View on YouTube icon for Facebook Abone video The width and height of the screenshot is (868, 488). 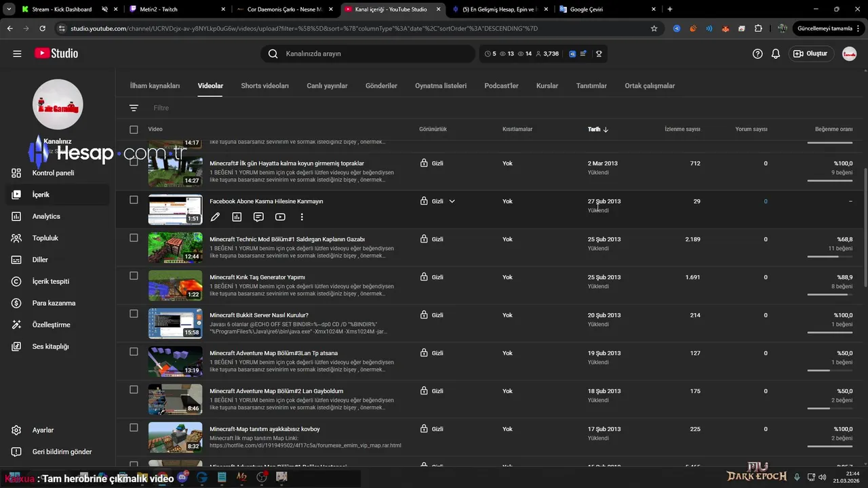coord(280,217)
